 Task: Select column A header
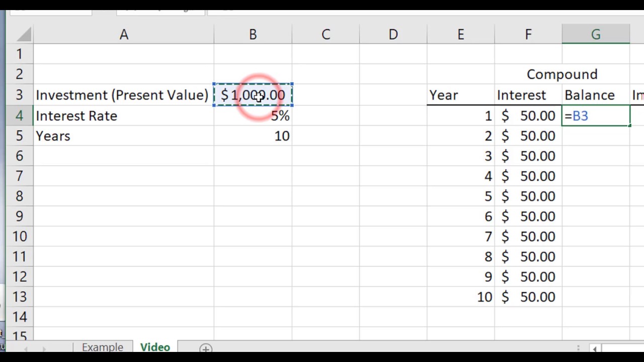124,34
